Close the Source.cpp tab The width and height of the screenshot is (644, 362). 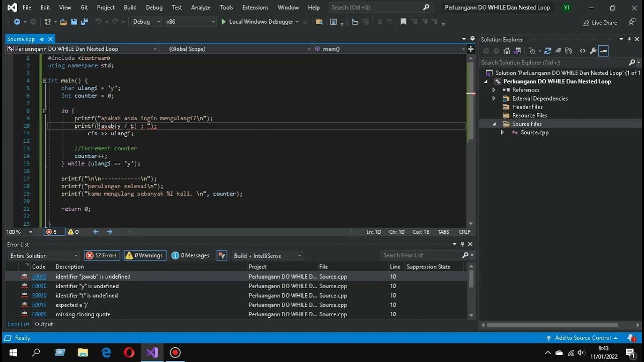pyautogui.click(x=50, y=39)
